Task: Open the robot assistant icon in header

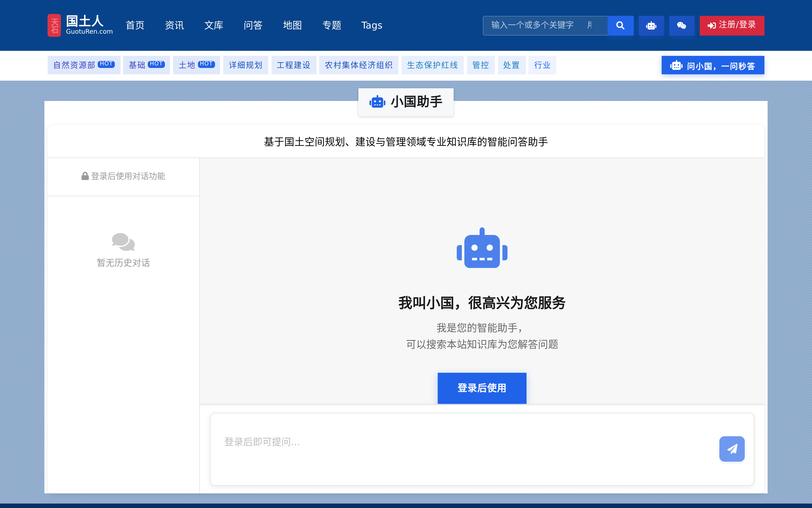Action: (x=651, y=25)
